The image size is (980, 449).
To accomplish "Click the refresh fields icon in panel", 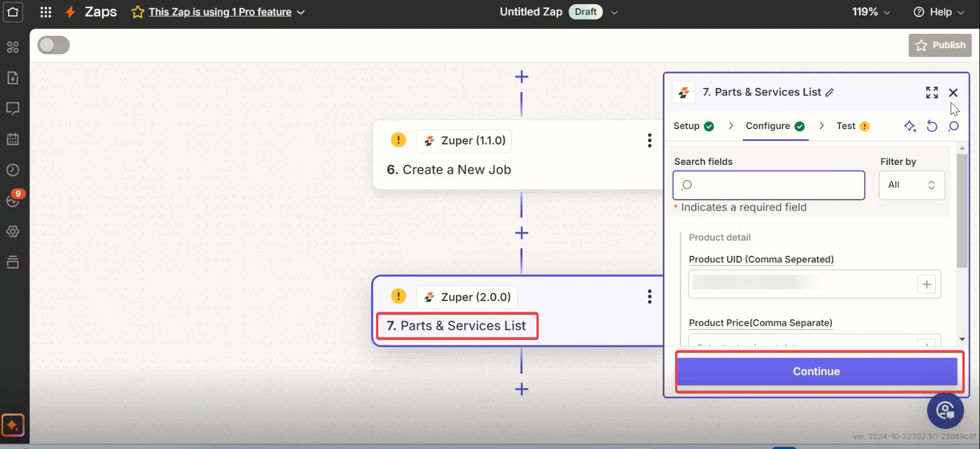I will [932, 126].
